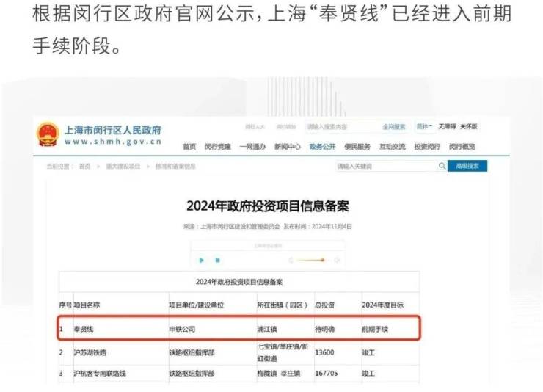The width and height of the screenshot is (543, 392).
Task: Click the 全网搜索 button
Action: (x=393, y=127)
